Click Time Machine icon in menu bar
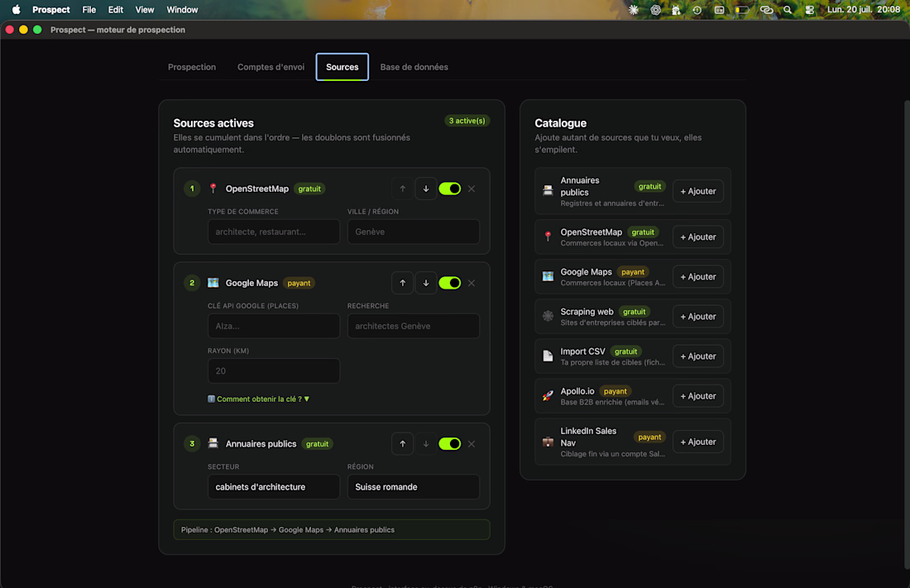 (697, 10)
